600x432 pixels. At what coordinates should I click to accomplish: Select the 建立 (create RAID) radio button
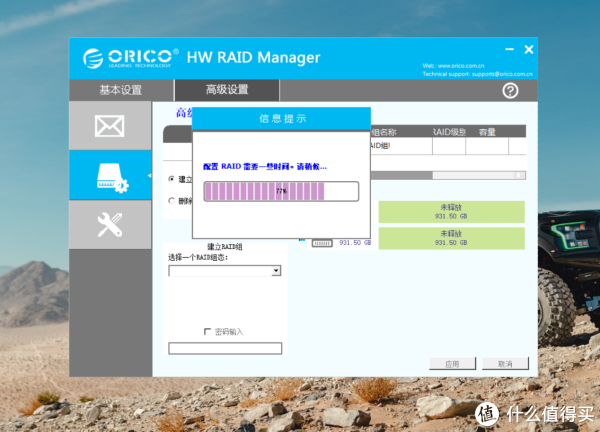(170, 179)
